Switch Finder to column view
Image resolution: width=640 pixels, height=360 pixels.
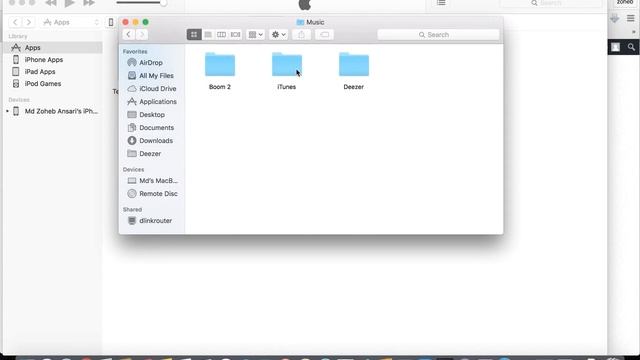point(221,35)
